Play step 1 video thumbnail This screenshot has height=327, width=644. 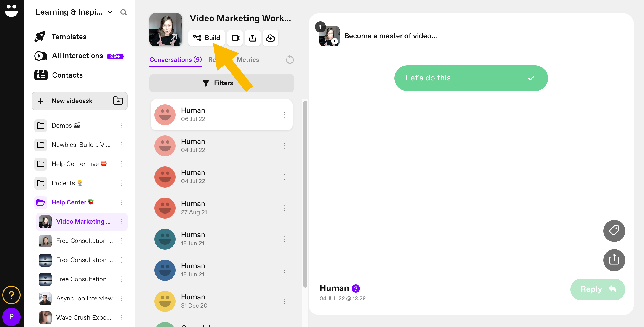pos(330,36)
